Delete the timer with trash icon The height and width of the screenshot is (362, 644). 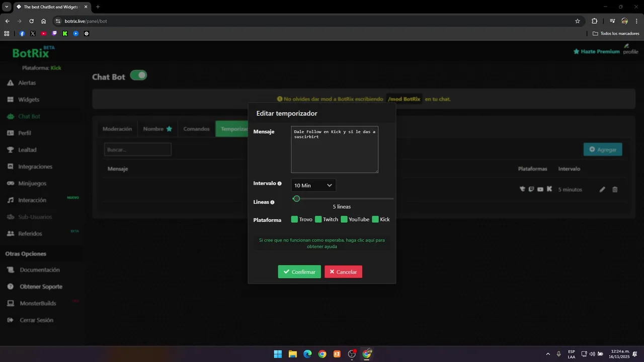[x=615, y=190]
